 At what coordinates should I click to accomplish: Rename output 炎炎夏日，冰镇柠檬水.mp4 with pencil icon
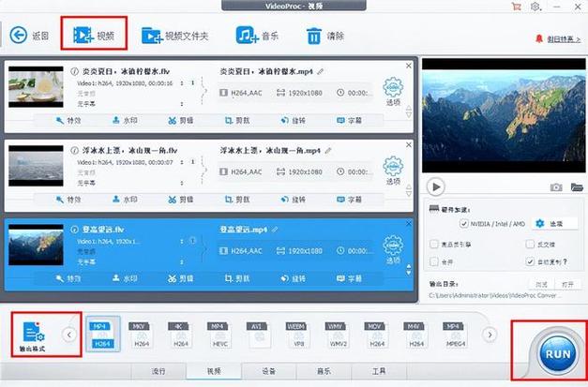click(320, 71)
